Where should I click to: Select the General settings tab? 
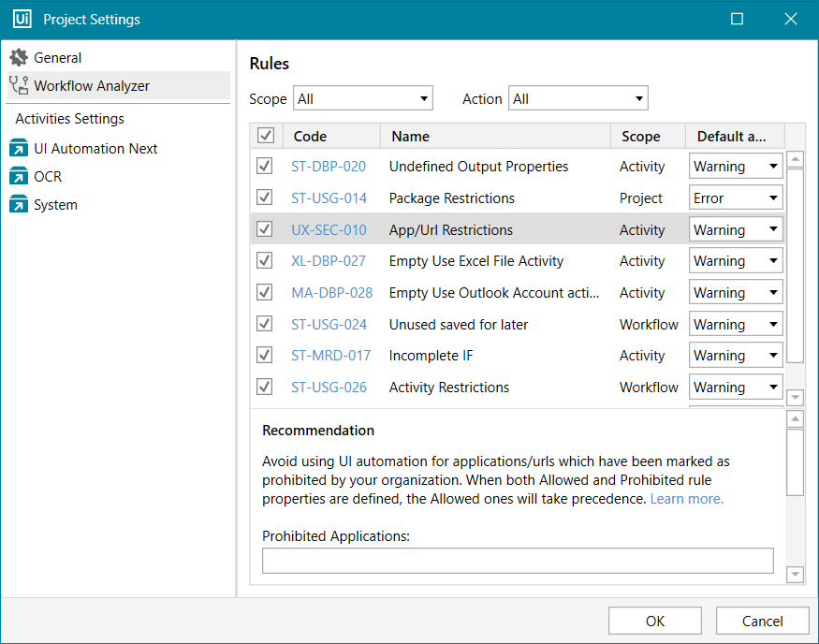(119, 57)
